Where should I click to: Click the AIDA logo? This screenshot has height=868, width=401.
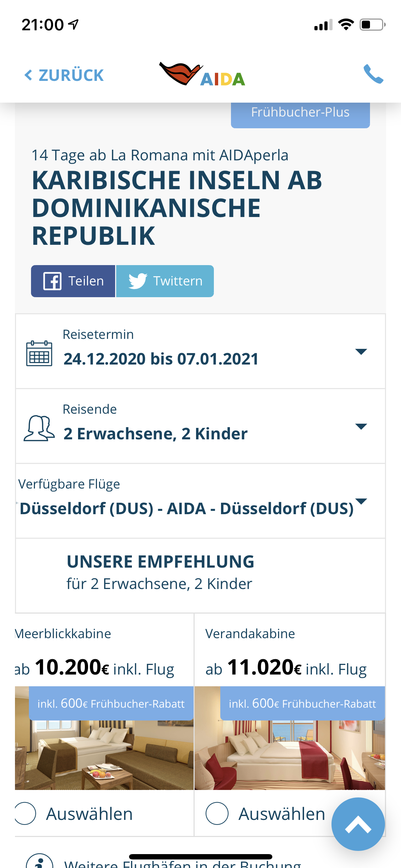(x=202, y=74)
